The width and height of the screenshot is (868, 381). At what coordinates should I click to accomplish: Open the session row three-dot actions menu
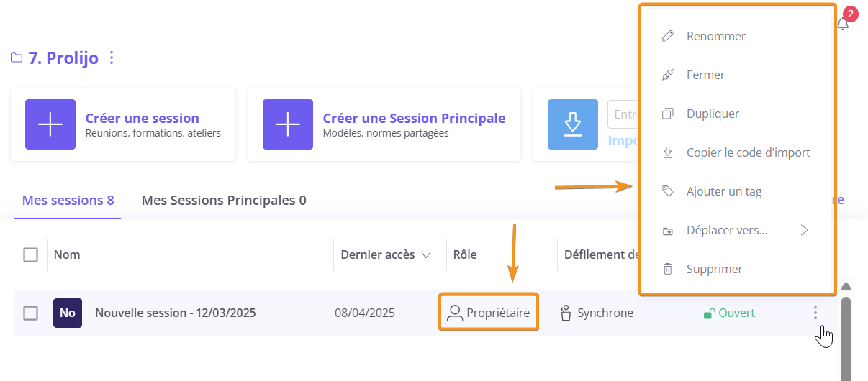click(x=815, y=313)
